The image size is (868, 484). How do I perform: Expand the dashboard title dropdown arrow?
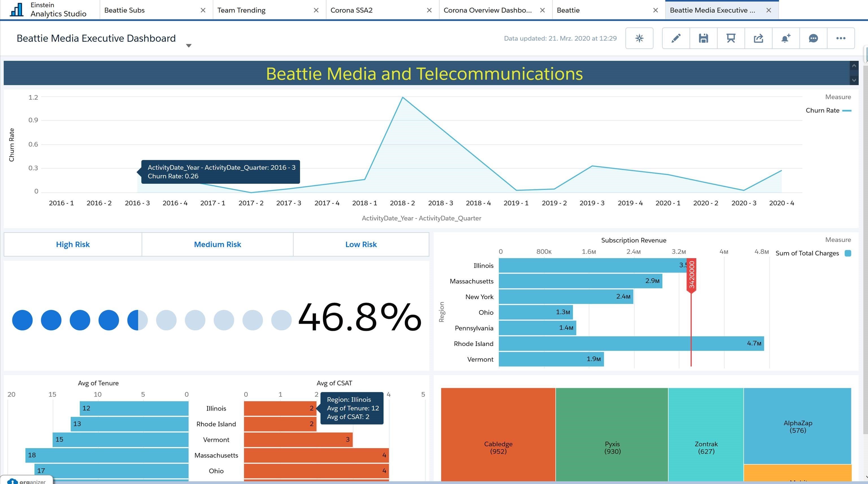click(189, 46)
